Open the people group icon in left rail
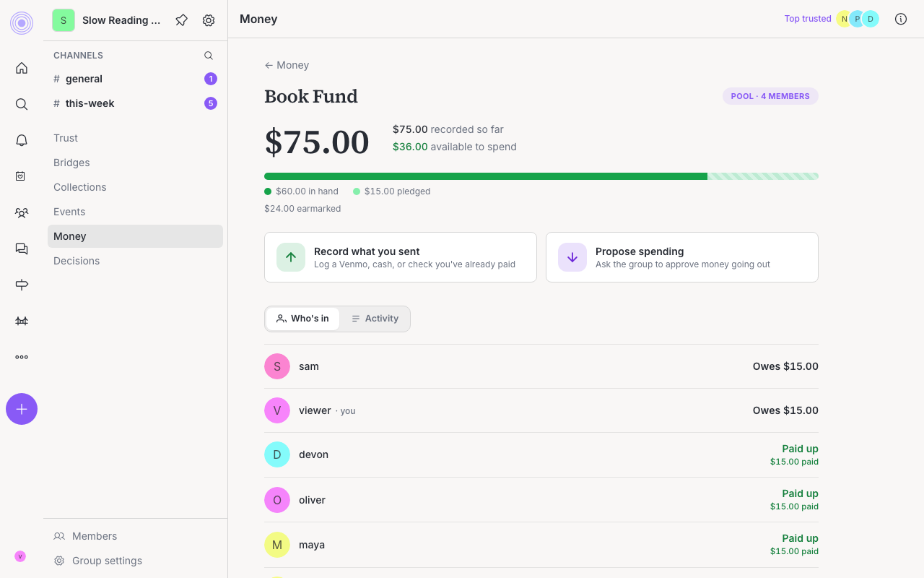 click(22, 212)
